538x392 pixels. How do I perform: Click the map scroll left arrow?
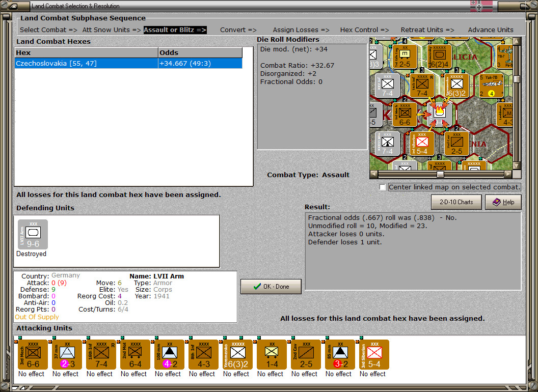click(x=374, y=174)
